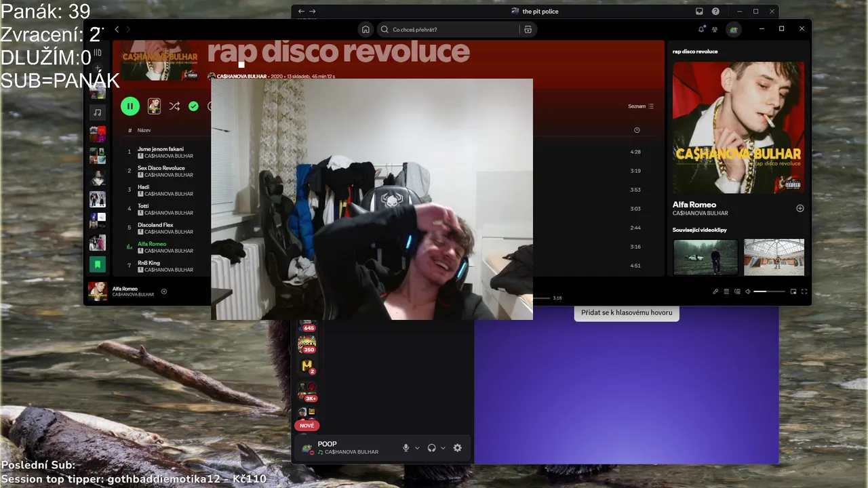Viewport: 868px width, 488px height.
Task: Open the large album cover in Now Playing panel
Action: [x=738, y=127]
